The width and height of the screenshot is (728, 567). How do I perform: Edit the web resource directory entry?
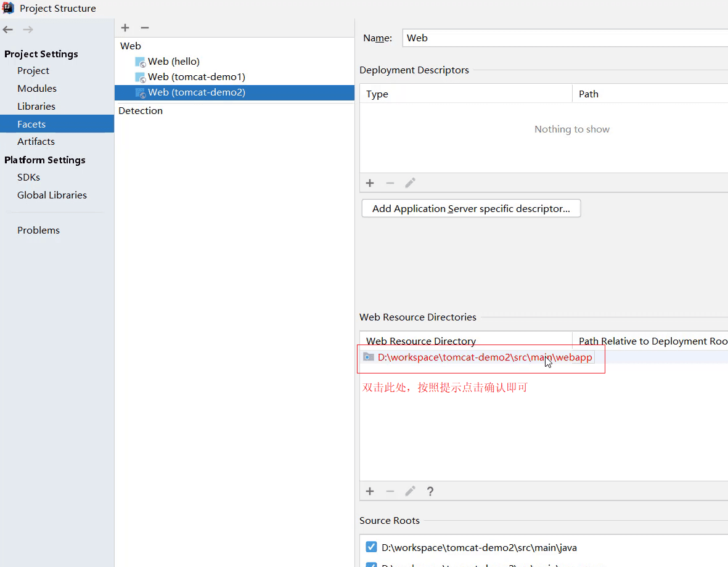pyautogui.click(x=410, y=491)
